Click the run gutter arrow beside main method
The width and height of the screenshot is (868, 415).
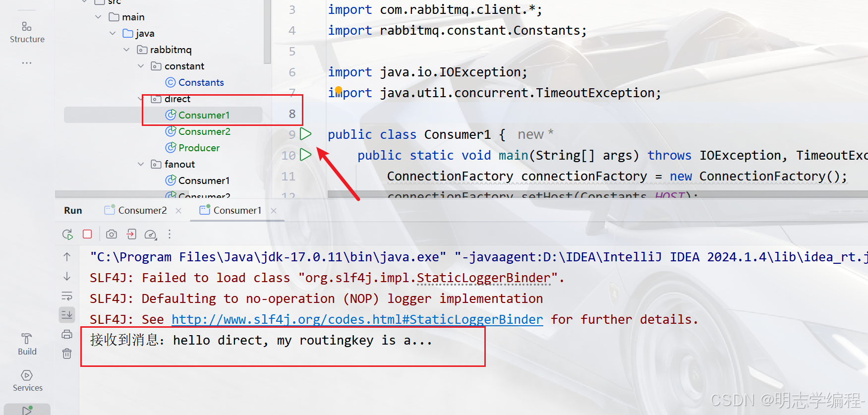(x=306, y=155)
